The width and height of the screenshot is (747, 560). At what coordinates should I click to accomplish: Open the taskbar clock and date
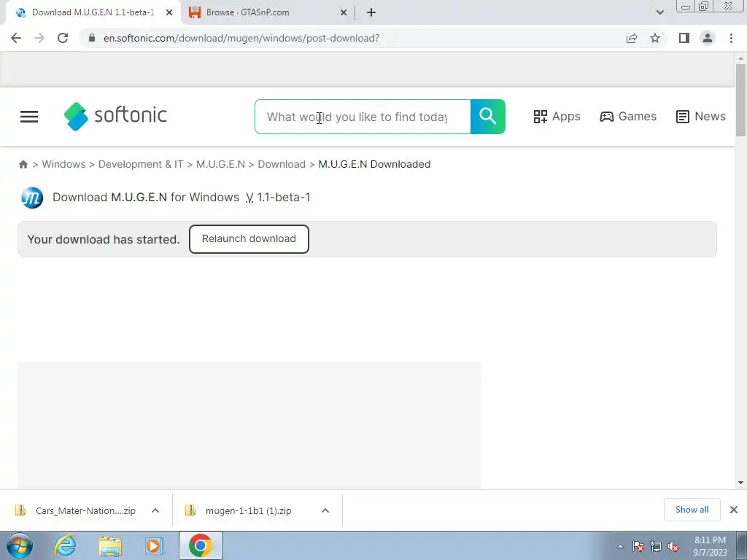(710, 546)
